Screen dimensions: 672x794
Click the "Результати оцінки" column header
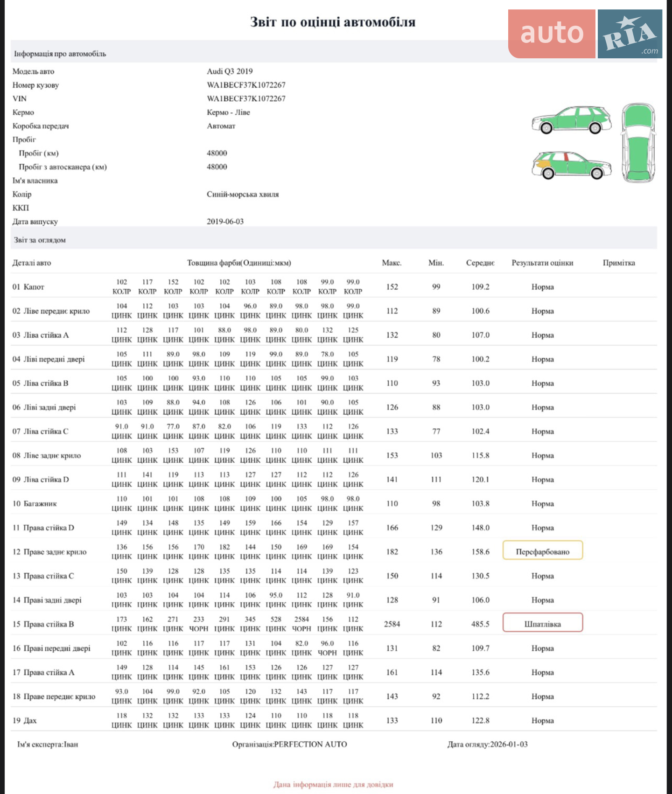tap(542, 263)
